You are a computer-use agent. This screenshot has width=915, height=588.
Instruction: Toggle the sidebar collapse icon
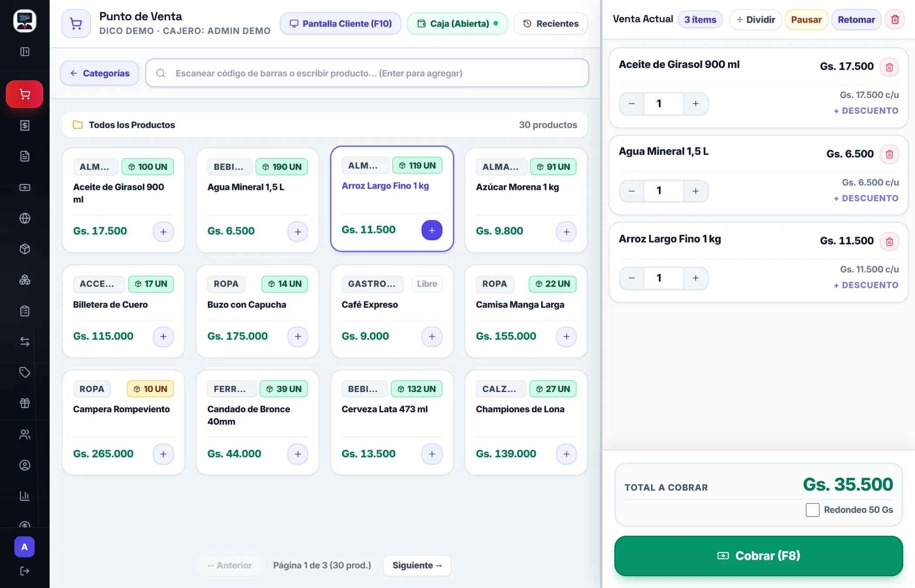pyautogui.click(x=25, y=52)
